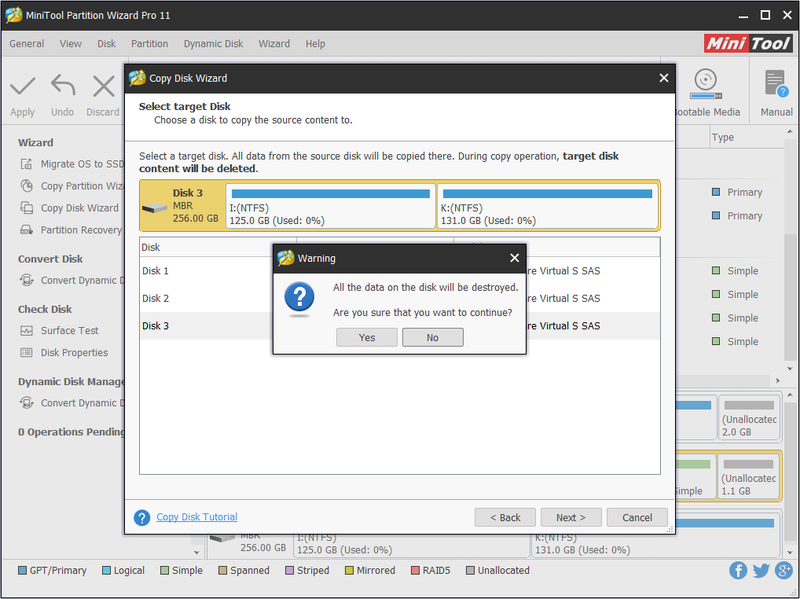Click the blue help question icon
This screenshot has width=800, height=599.
pos(142,517)
